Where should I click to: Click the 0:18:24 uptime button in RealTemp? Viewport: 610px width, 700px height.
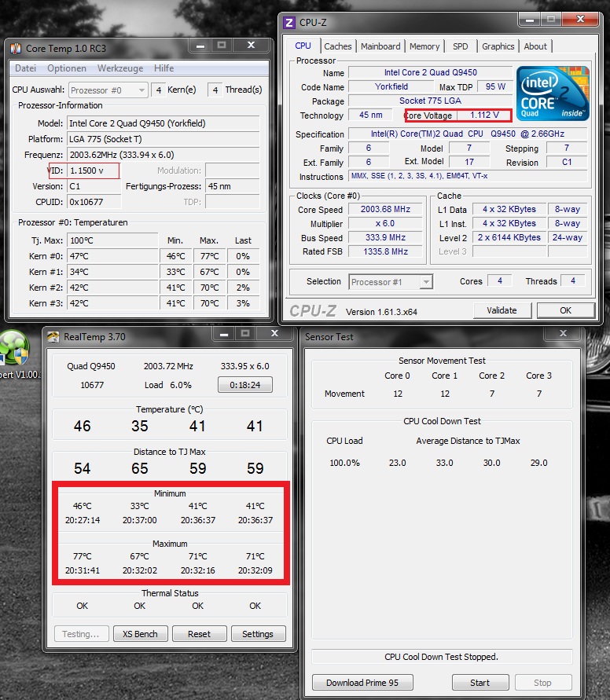coord(245,385)
